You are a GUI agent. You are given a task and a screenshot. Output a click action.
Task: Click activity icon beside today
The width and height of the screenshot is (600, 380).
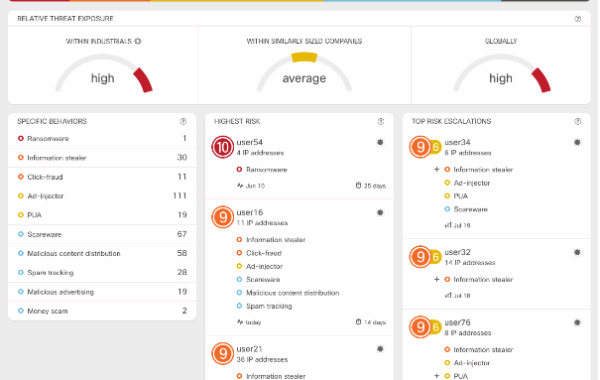pyautogui.click(x=240, y=322)
